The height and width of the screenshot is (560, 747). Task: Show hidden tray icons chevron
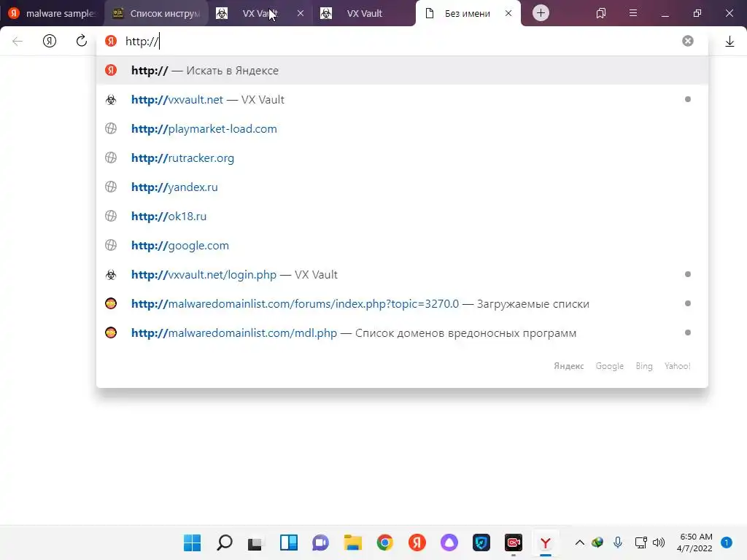coord(579,542)
